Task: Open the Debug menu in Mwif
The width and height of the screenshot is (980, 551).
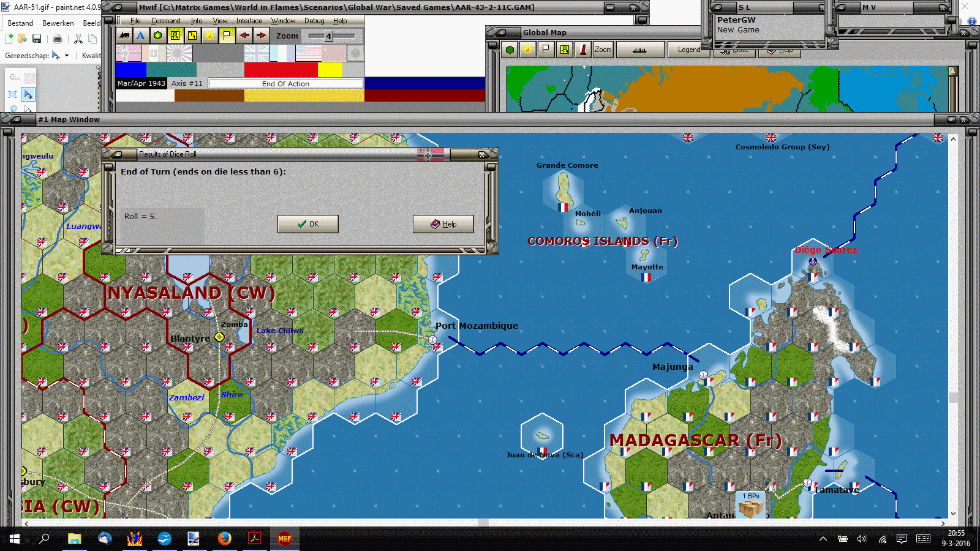Action: click(x=315, y=21)
